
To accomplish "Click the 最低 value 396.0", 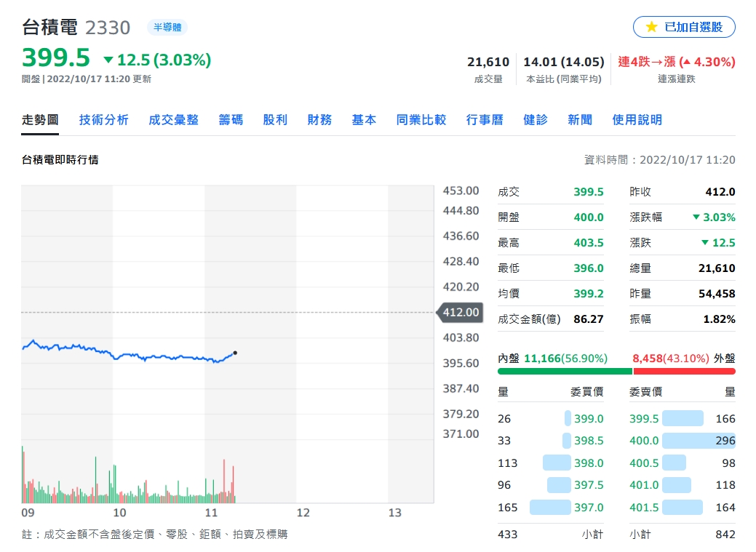I will [588, 268].
